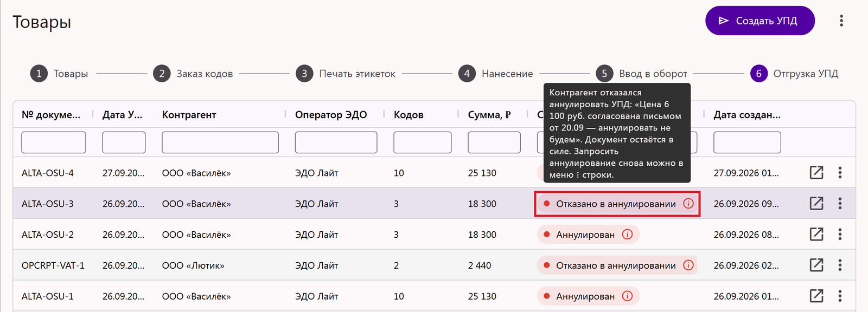Select the ALTA-OSU-4 document number cell
Viewport: 868px width, 312px height.
[48, 173]
